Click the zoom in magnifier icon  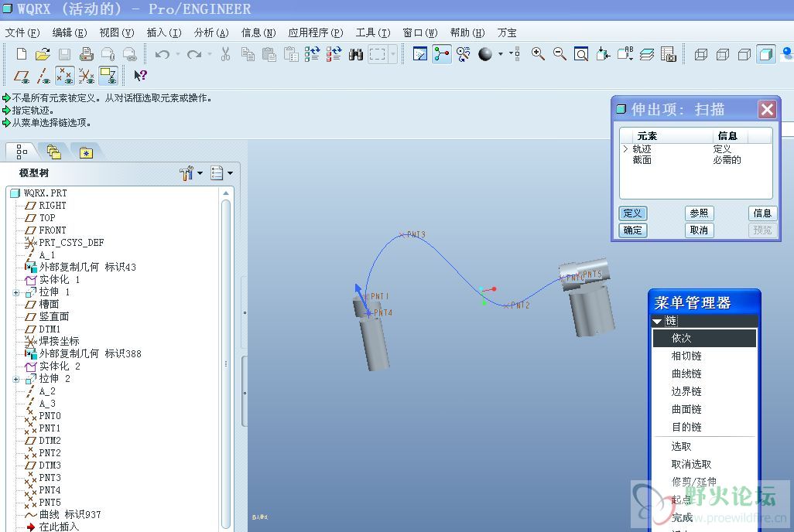click(x=538, y=53)
